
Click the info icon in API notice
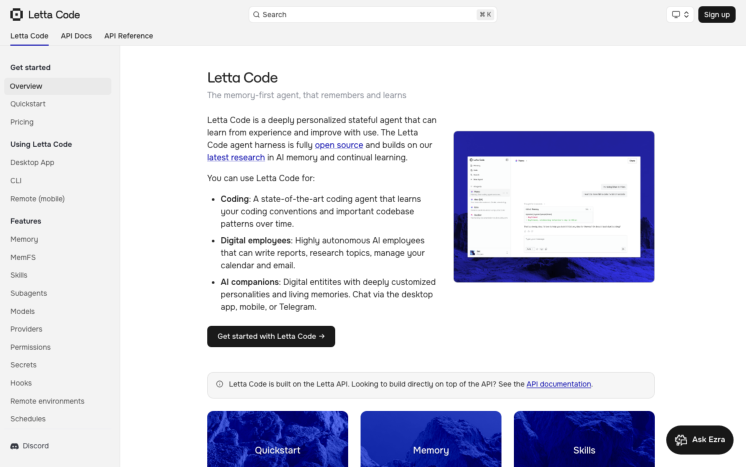(219, 384)
